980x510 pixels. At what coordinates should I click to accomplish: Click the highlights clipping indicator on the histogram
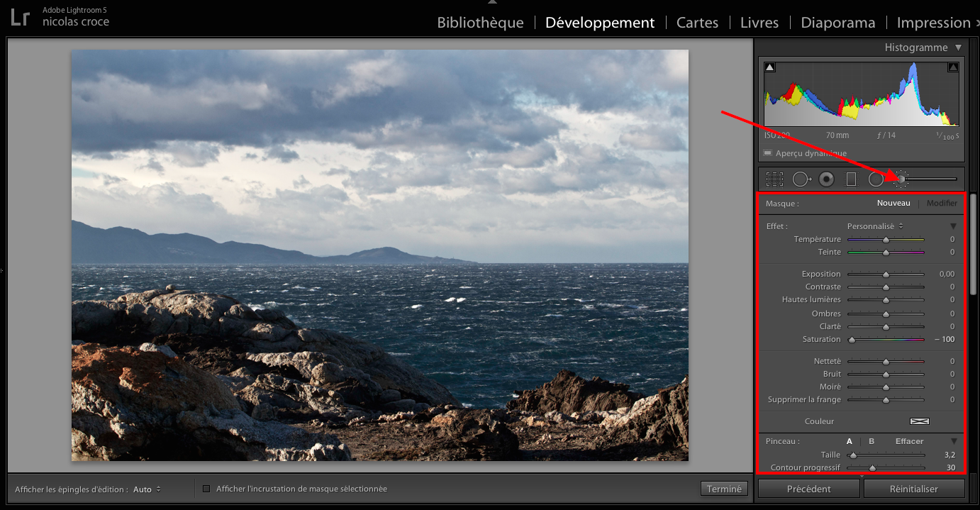tap(954, 65)
